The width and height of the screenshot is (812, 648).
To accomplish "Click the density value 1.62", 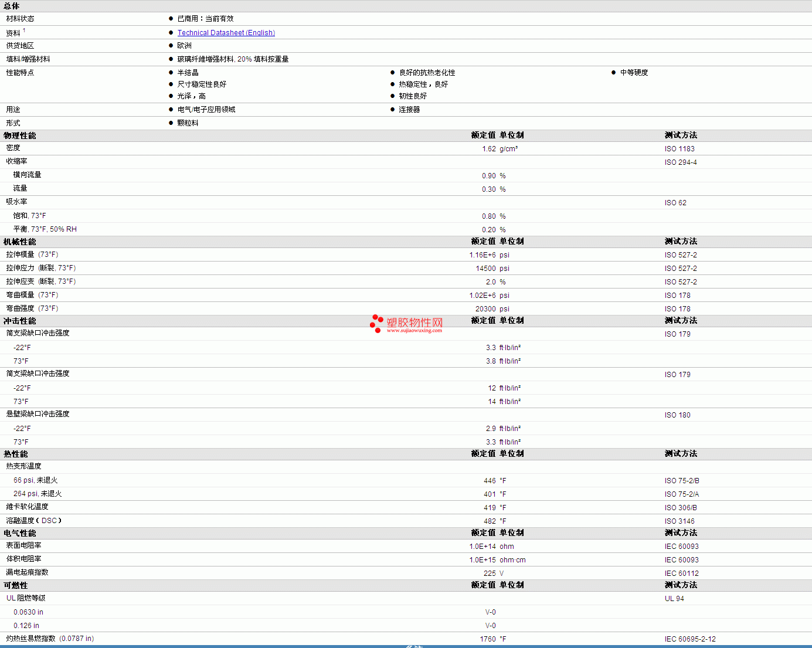I will click(488, 149).
